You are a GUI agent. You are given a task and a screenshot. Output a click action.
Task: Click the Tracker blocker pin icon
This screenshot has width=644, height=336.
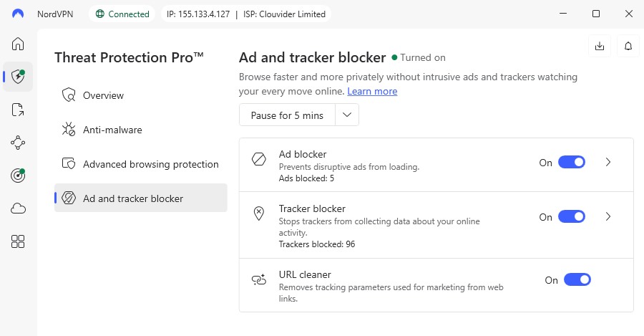pos(259,213)
